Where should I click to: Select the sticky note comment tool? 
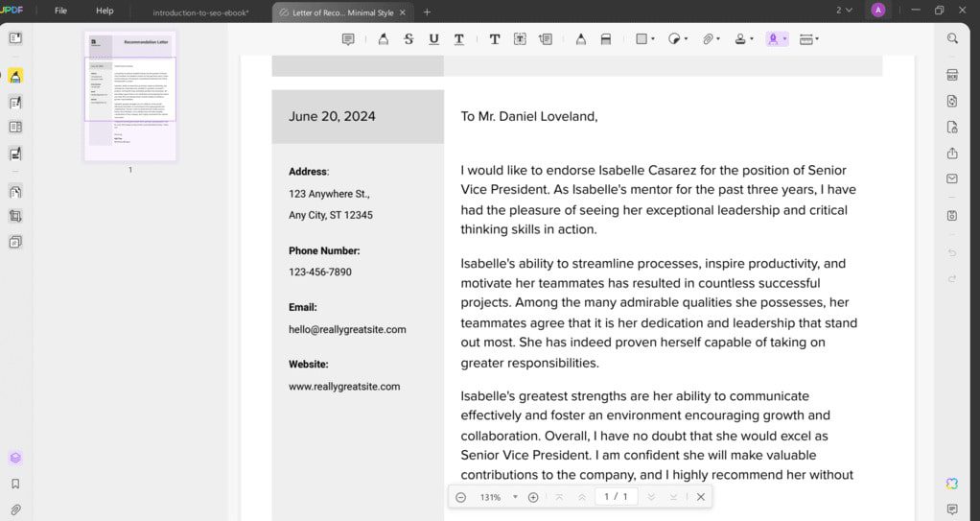[348, 39]
